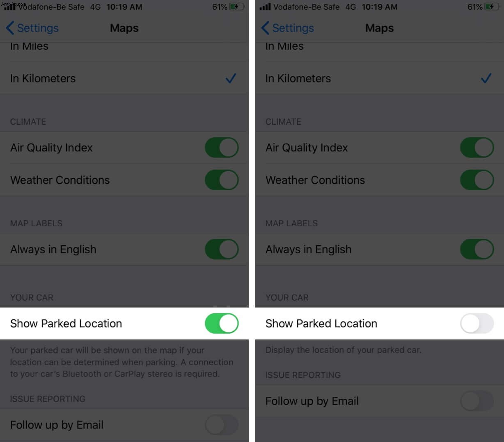Tap the back chevron in the left screen

10,28
